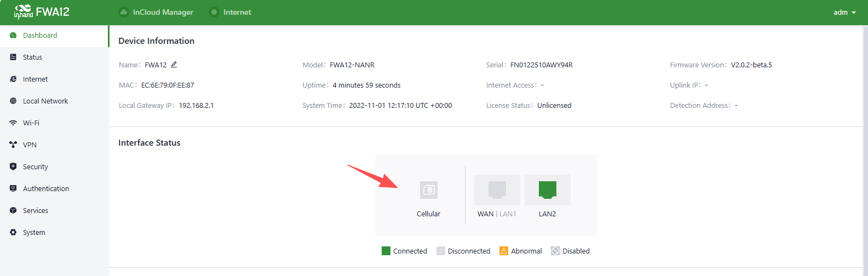Open the Internet settings in sidebar

point(35,79)
